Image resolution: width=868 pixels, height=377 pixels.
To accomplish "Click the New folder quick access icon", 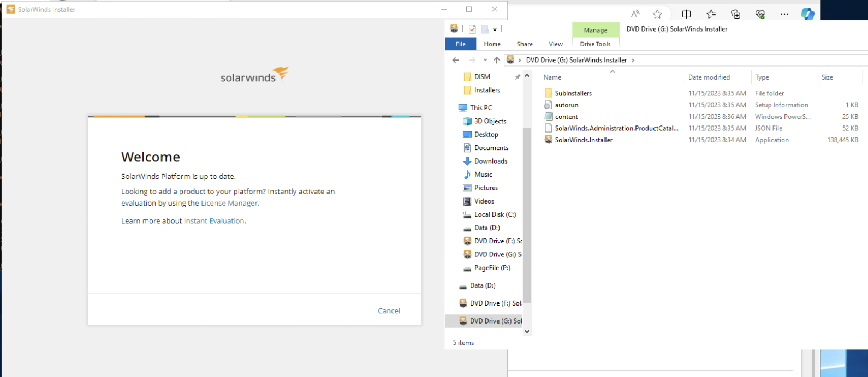I will 484,29.
